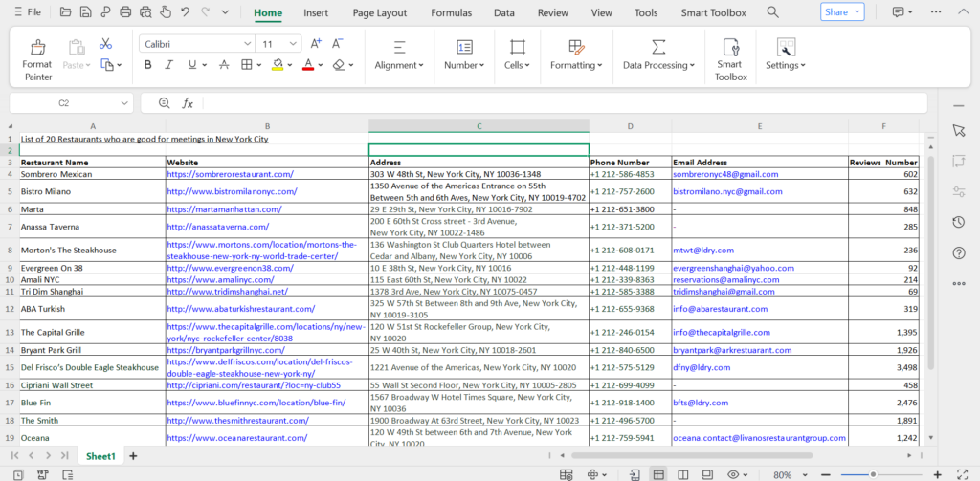Image resolution: width=980 pixels, height=481 pixels.
Task: Open the selection pane arrow icon in sidebar
Action: tap(959, 130)
